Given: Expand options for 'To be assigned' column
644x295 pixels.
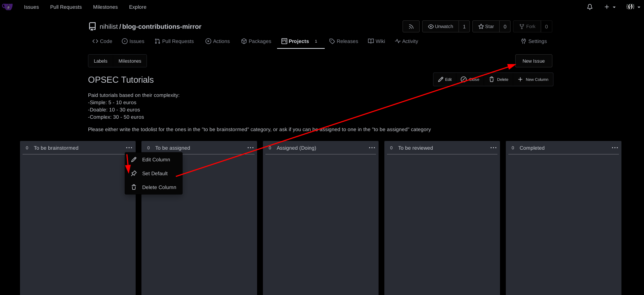Looking at the screenshot, I should click(251, 148).
